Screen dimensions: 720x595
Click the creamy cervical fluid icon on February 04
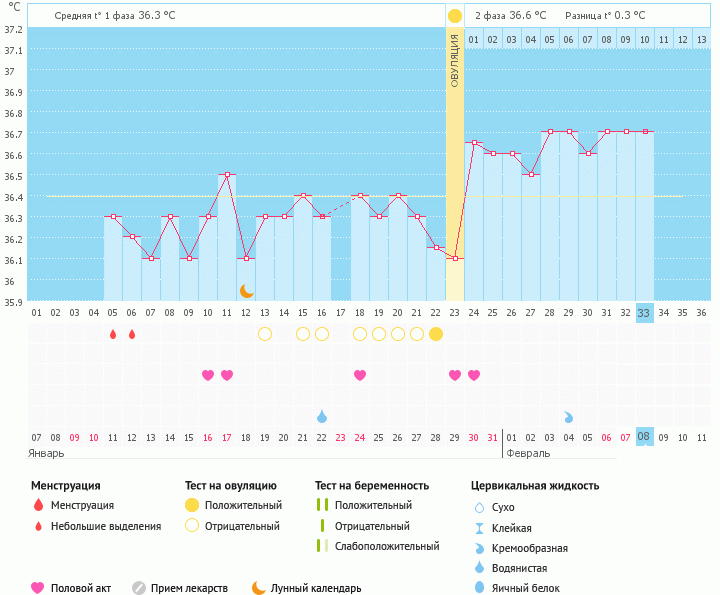pyautogui.click(x=568, y=416)
